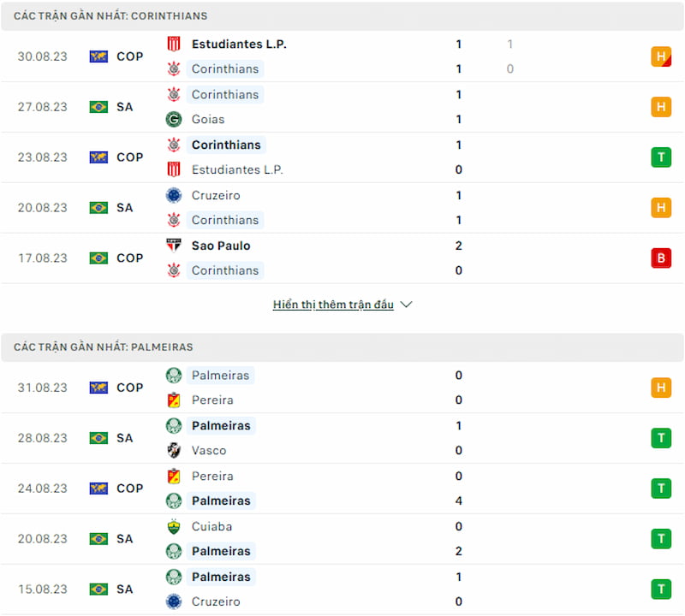
Task: Click the Pereira crest in 31.08.23 match
Action: 174,400
